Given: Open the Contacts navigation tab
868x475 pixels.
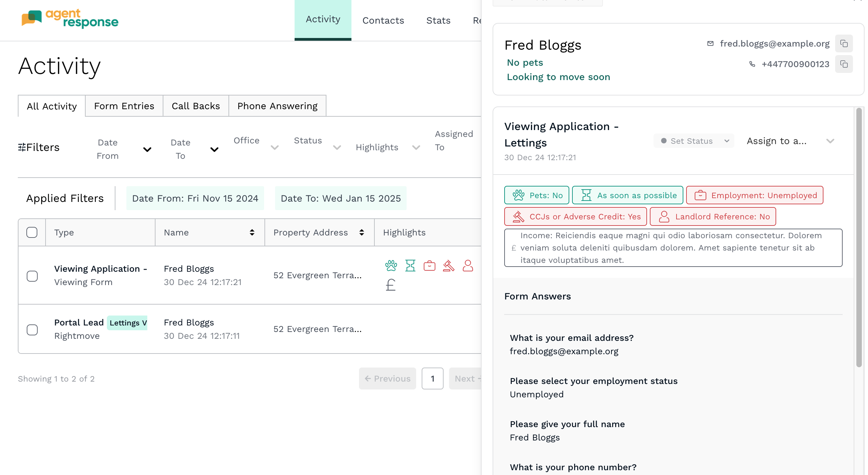Looking at the screenshot, I should point(383,21).
